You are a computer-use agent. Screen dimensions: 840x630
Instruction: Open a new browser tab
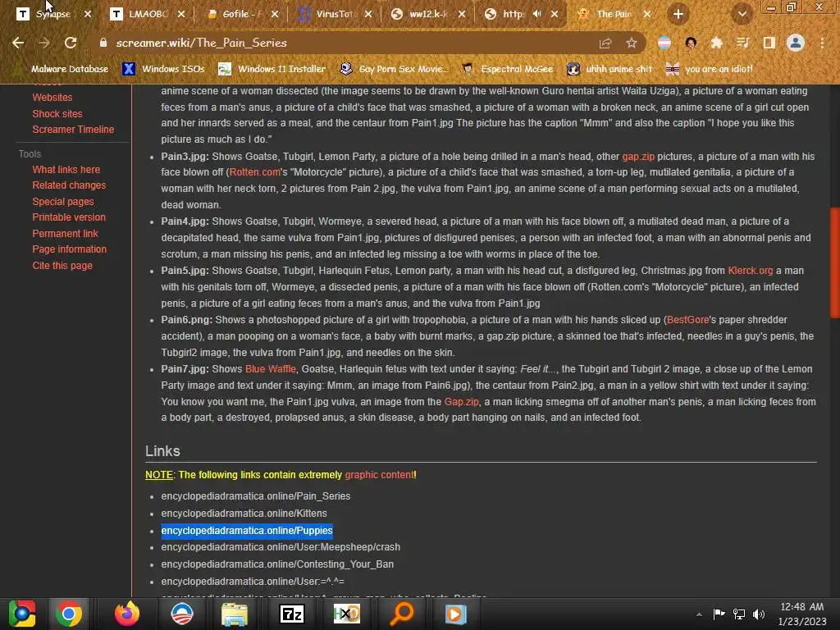678,15
